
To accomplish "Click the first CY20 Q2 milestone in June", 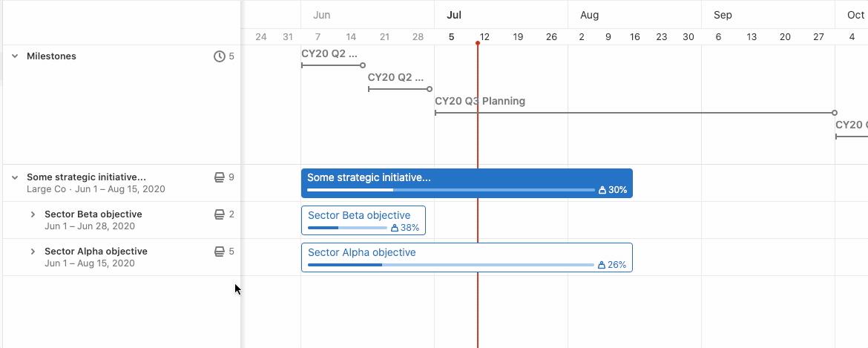I will (x=329, y=54).
